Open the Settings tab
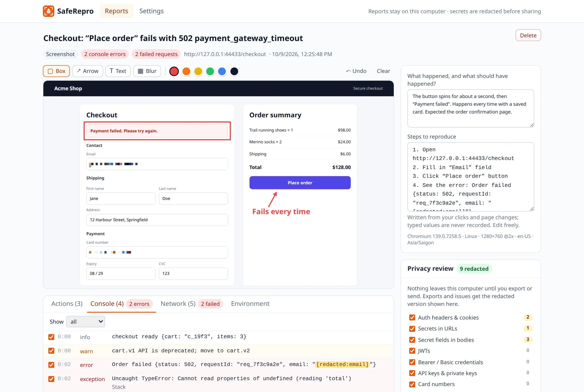 151,11
